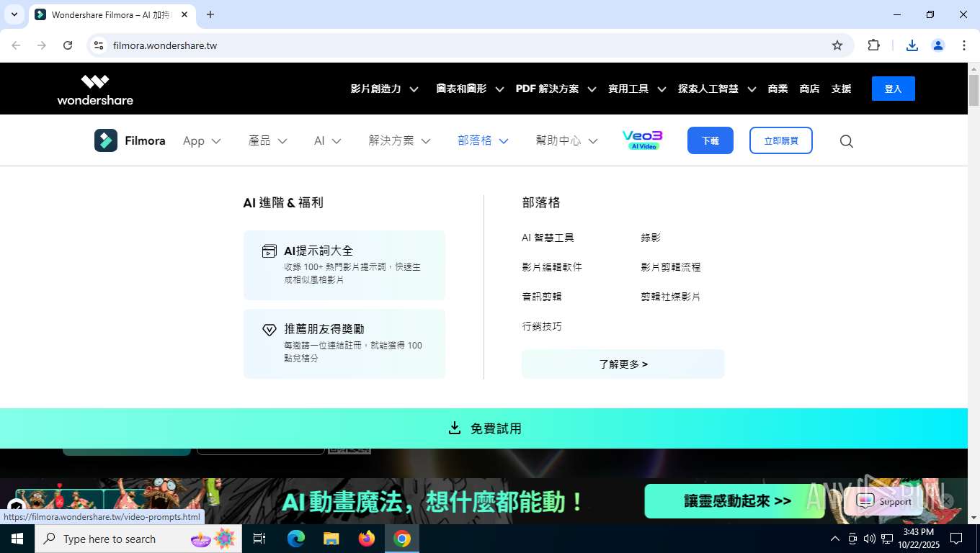Click the blue 下載 button

(x=710, y=140)
